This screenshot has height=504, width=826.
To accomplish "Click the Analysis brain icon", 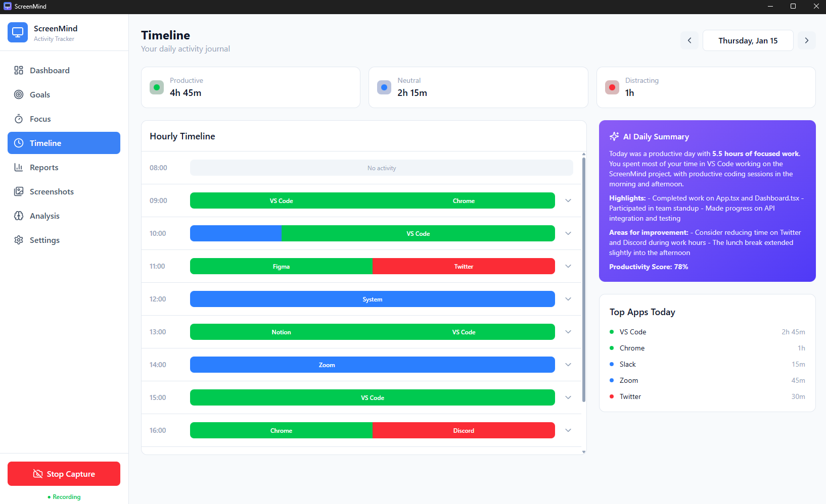I will [x=19, y=216].
